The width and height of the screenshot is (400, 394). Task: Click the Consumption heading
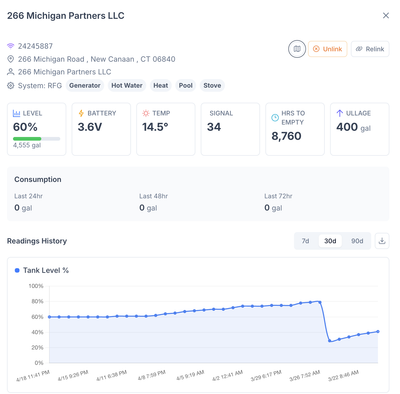38,179
